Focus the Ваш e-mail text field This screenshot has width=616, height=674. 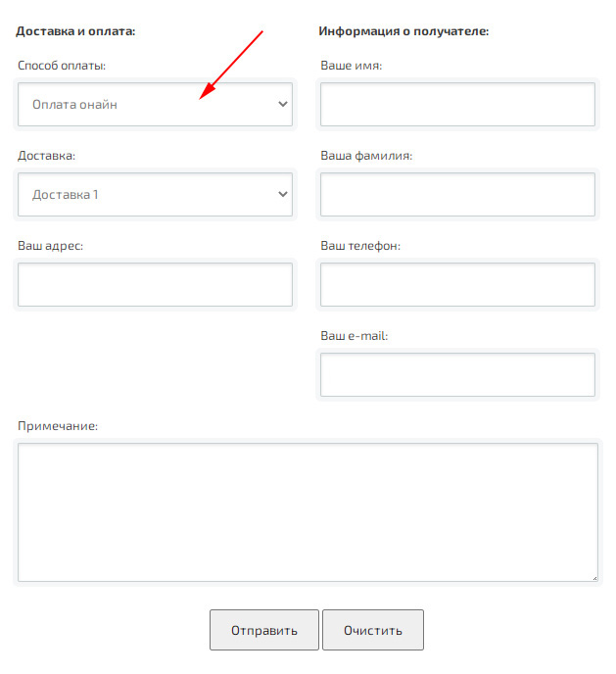pos(457,374)
